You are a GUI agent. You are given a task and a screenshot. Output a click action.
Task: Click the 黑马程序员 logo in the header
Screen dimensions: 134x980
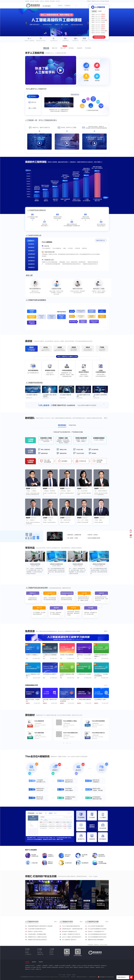pos(33,6)
